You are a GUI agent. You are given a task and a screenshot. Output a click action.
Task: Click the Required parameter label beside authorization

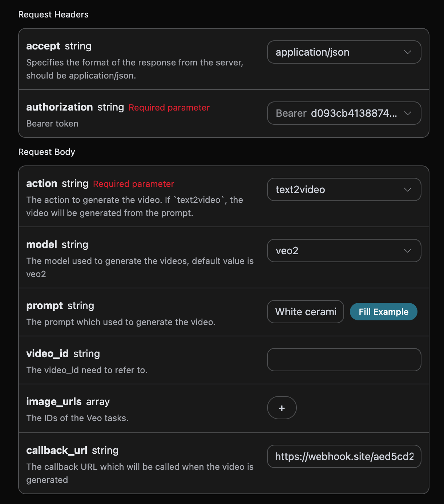coord(169,108)
